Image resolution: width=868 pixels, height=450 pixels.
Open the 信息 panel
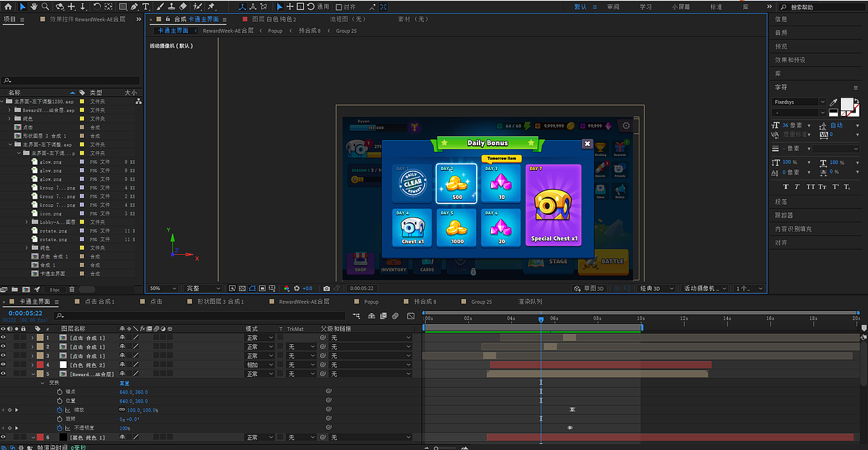(781, 19)
